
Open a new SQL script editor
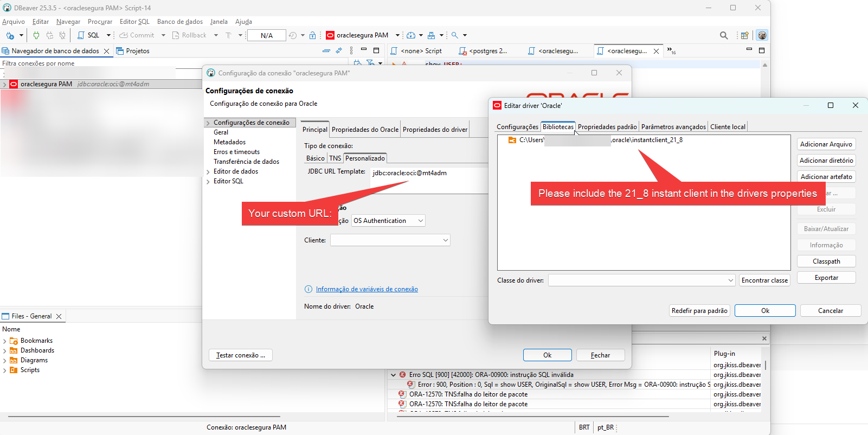pyautogui.click(x=89, y=35)
